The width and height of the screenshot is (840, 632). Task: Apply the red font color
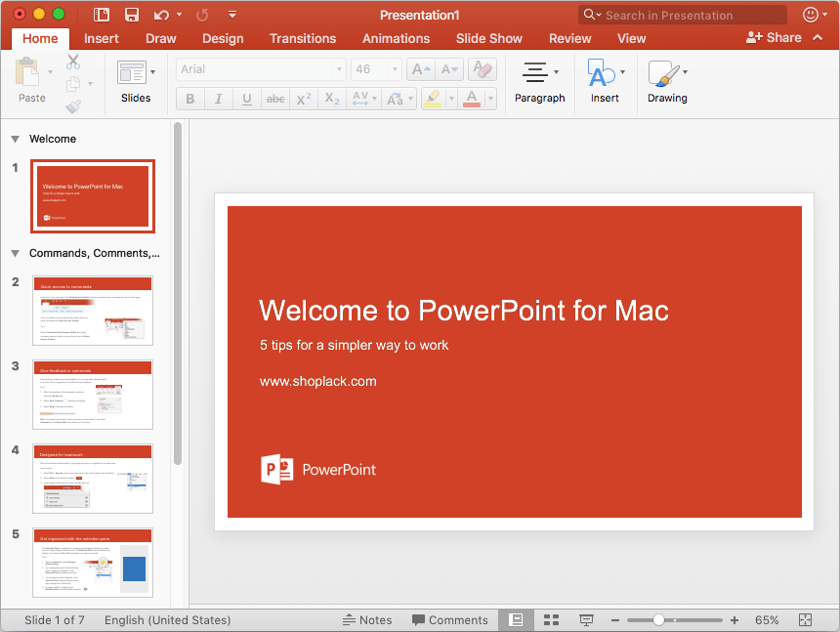point(472,99)
